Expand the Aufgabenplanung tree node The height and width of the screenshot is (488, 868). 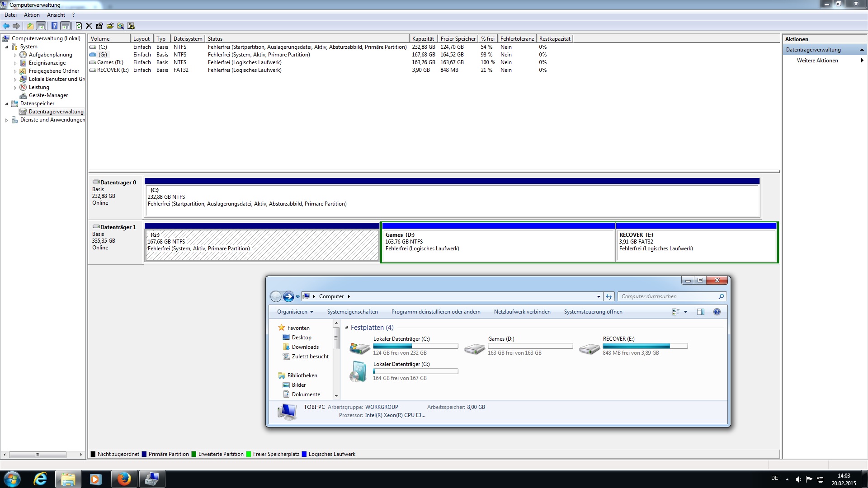point(15,55)
